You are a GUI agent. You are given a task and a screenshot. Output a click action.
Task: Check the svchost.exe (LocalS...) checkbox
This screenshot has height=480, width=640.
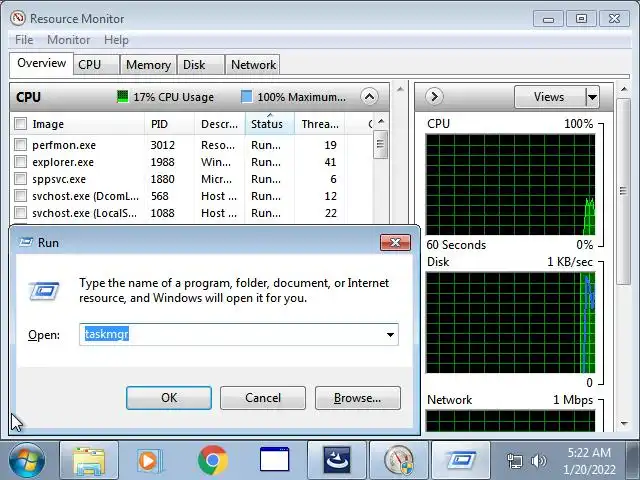pyautogui.click(x=20, y=213)
